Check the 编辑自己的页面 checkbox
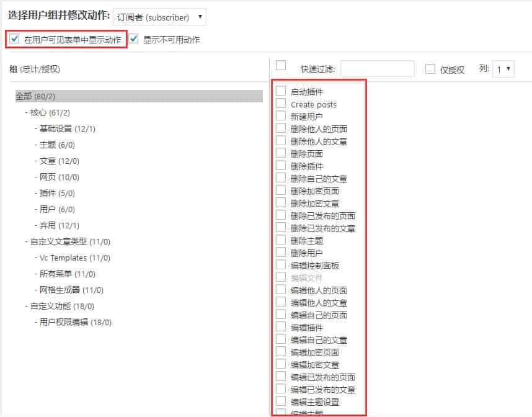The image size is (532, 417). tap(281, 314)
